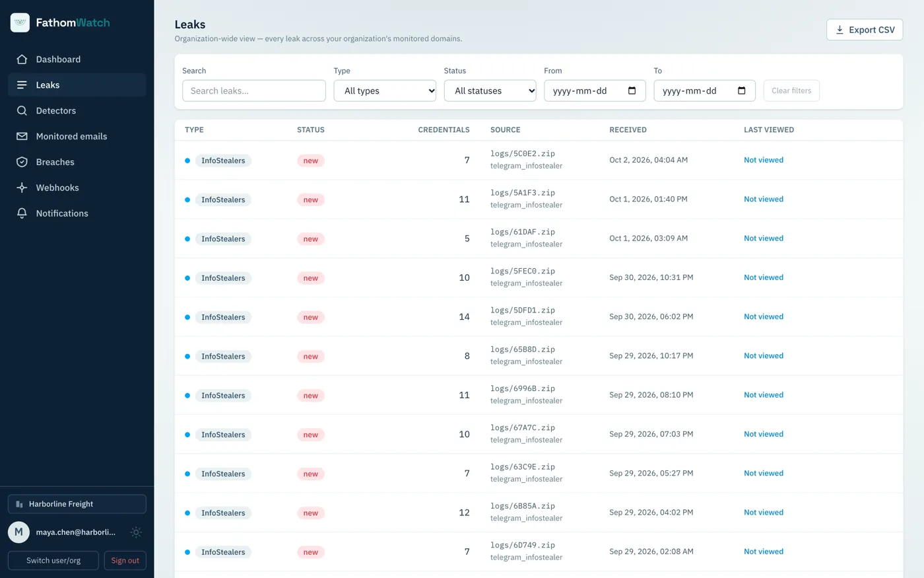Click the Clear filters button

[x=791, y=91]
